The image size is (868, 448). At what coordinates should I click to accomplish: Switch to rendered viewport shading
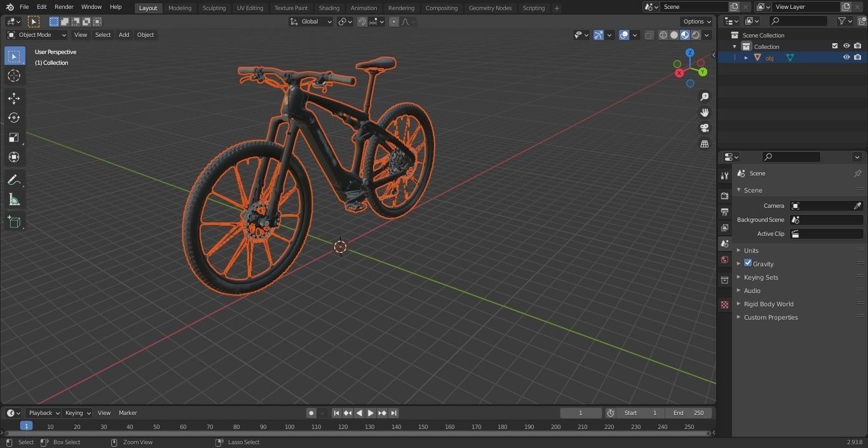696,35
